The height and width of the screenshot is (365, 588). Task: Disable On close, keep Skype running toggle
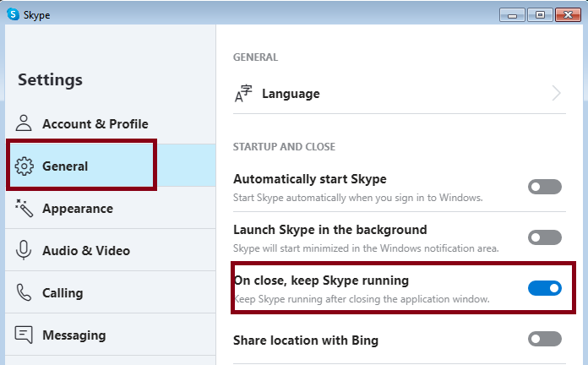544,288
